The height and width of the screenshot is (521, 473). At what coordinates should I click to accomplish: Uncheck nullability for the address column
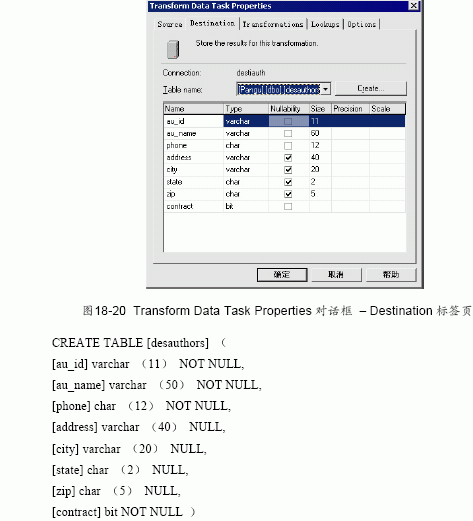pyautogui.click(x=288, y=158)
